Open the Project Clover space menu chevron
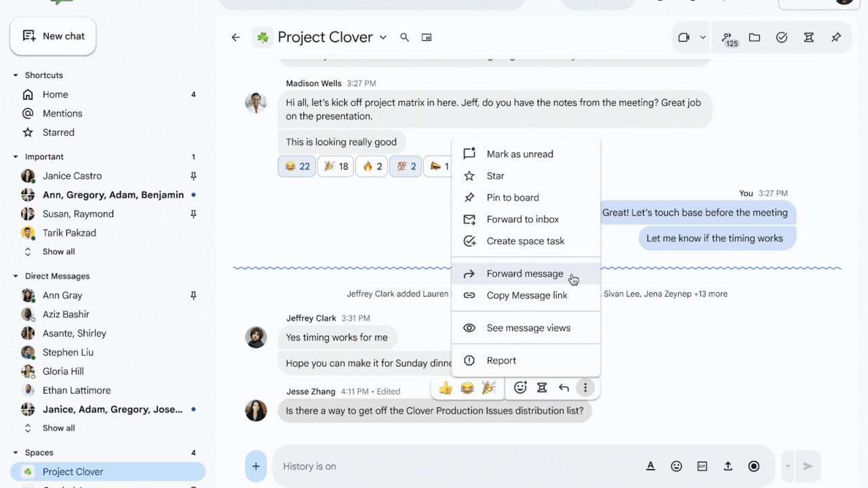 382,37
